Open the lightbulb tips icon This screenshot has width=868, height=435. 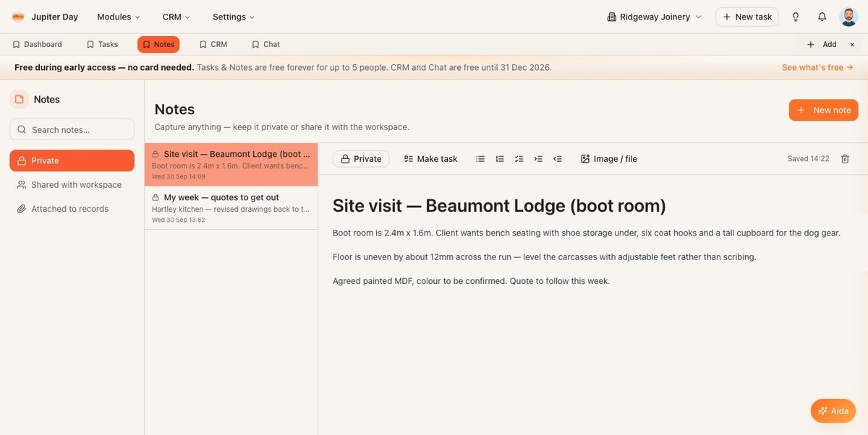point(796,17)
